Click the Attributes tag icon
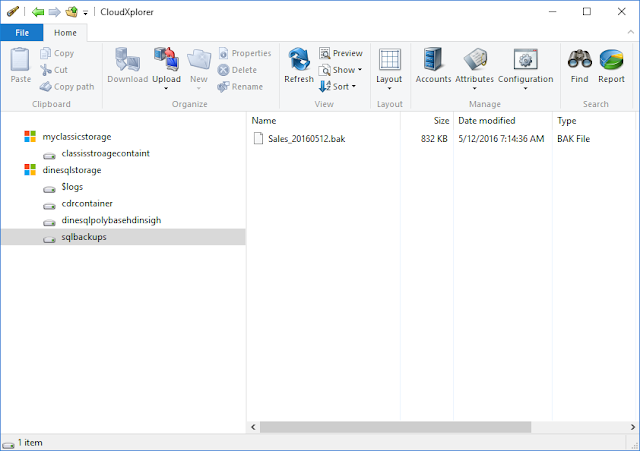 click(x=475, y=60)
